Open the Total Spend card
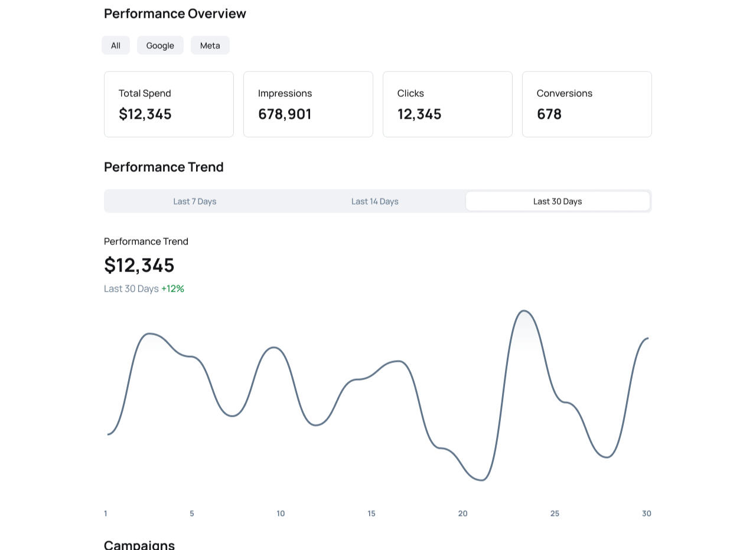The width and height of the screenshot is (756, 550). click(169, 104)
